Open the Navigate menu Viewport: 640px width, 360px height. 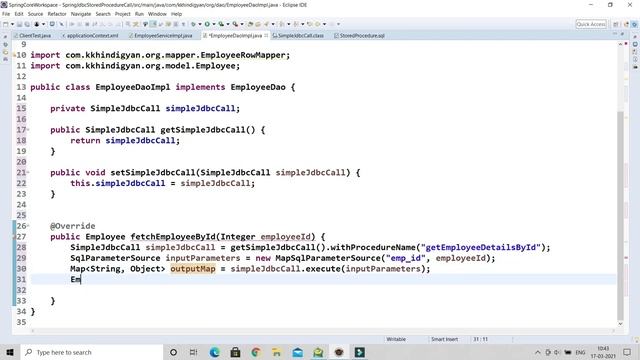pyautogui.click(x=81, y=14)
